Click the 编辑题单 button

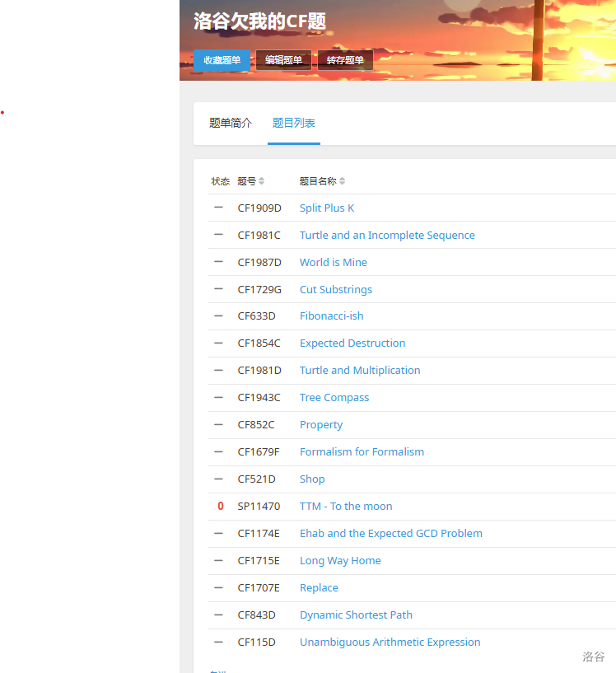(283, 60)
